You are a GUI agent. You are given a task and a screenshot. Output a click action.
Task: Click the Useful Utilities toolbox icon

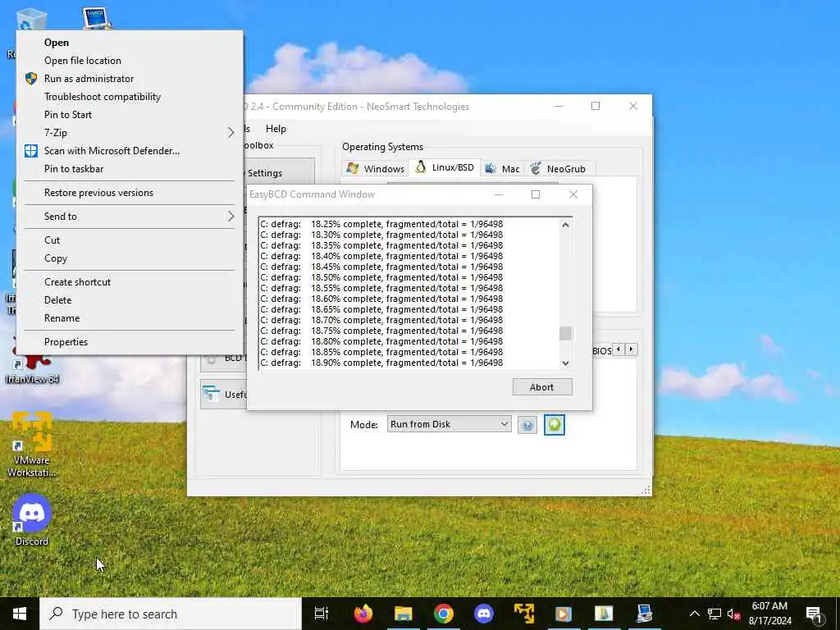[211, 395]
